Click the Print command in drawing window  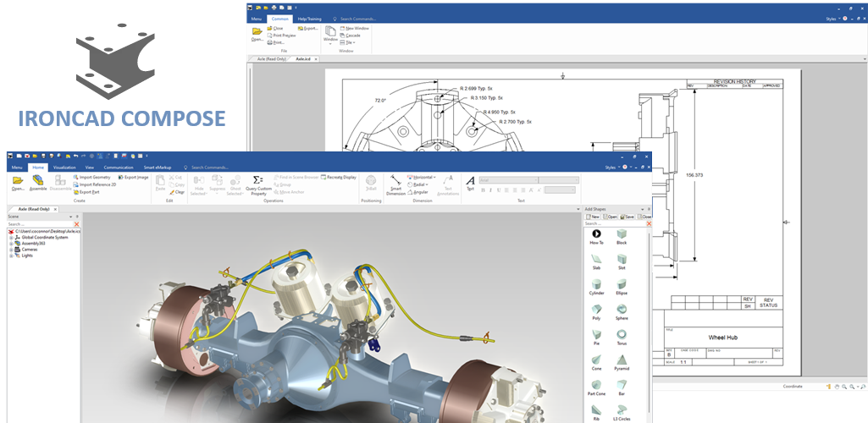(276, 42)
